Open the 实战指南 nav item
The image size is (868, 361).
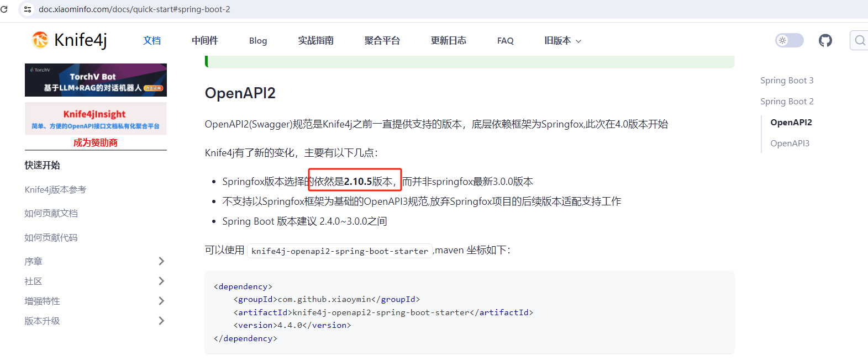pyautogui.click(x=316, y=40)
